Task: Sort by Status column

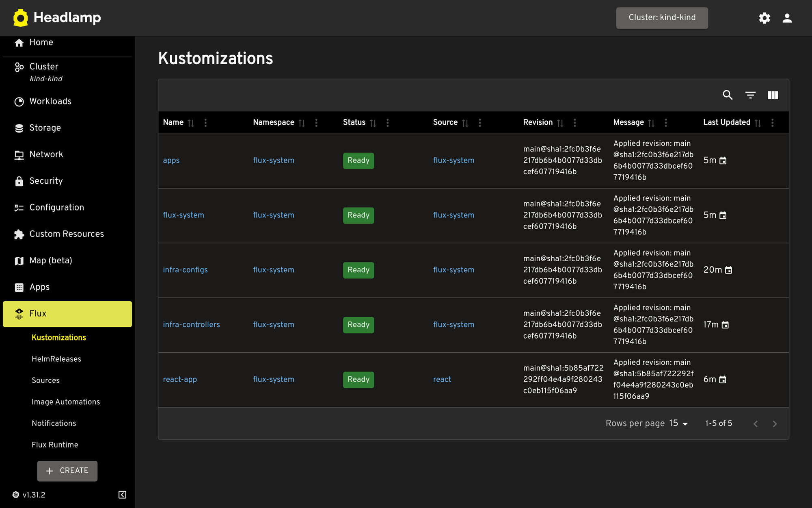Action: click(373, 123)
